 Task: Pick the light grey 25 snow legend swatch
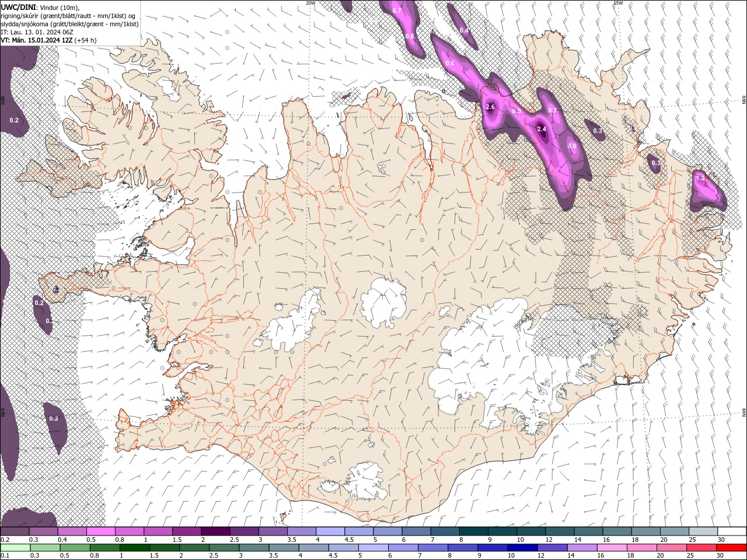click(x=704, y=531)
